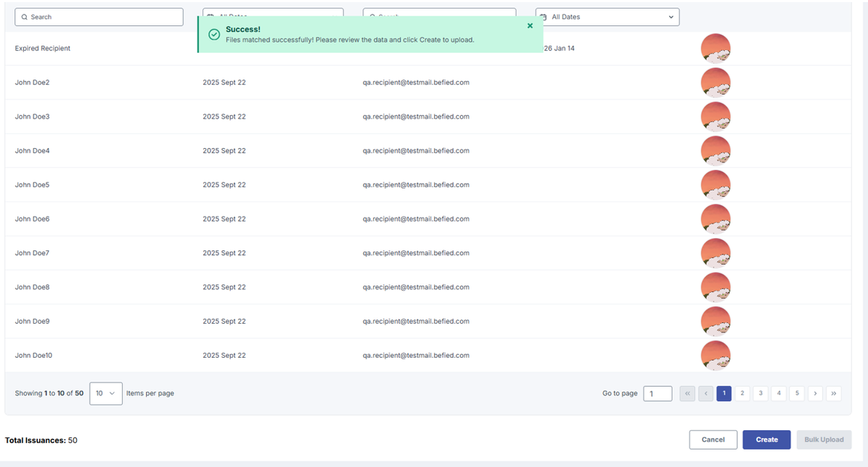This screenshot has width=868, height=467.
Task: Open John Doe6's avatar thumbnail
Action: [715, 219]
